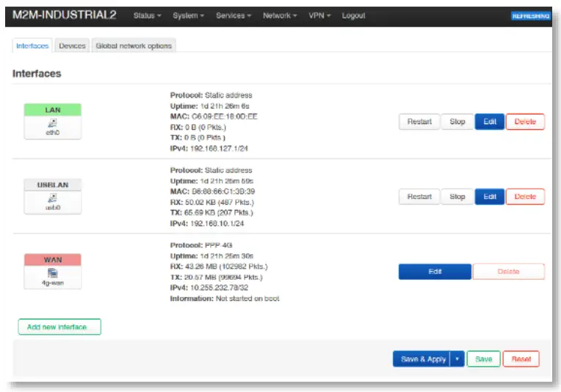Click USBLAN IPv4 address 192.168.10.1/24
This screenshot has height=392, width=561.
point(217,224)
